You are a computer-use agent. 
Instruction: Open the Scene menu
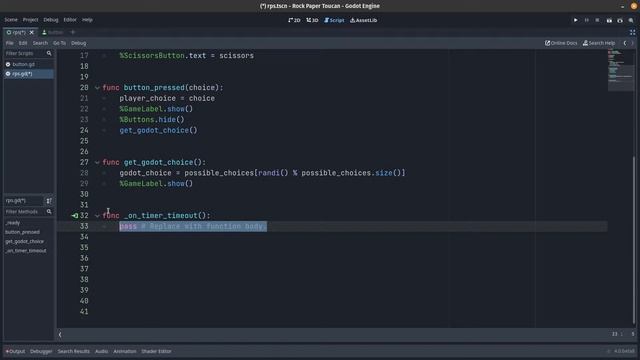pyautogui.click(x=11, y=20)
